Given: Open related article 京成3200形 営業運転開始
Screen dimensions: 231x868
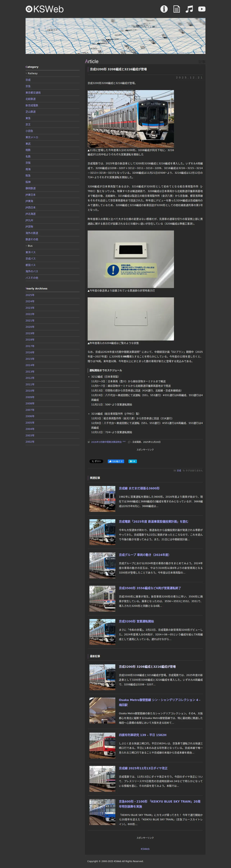Looking at the screenshot, I should [136, 621].
